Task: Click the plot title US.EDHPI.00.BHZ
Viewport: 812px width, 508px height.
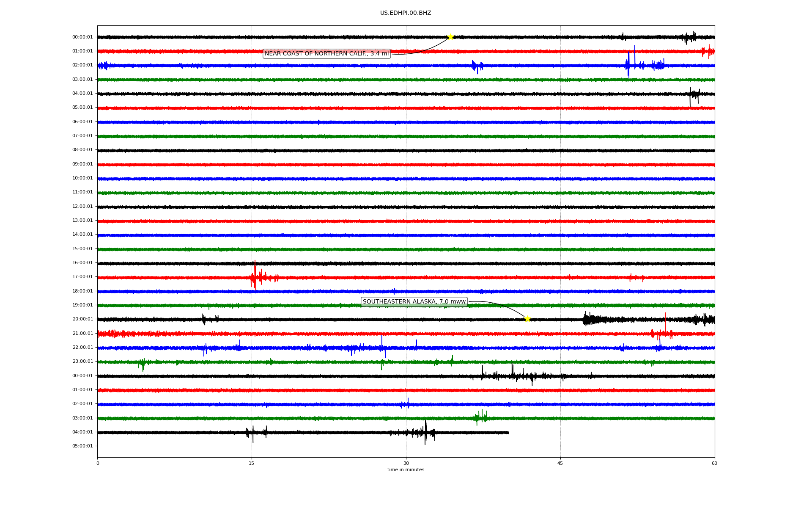Action: pos(406,13)
